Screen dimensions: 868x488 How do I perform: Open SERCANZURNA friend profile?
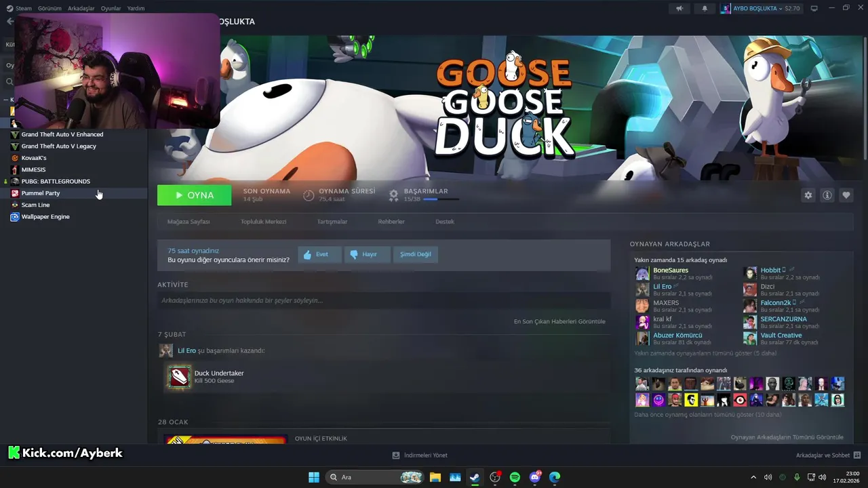tap(783, 319)
